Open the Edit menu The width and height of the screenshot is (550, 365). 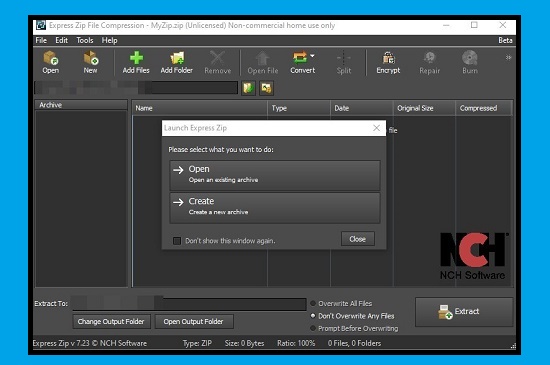pyautogui.click(x=61, y=40)
